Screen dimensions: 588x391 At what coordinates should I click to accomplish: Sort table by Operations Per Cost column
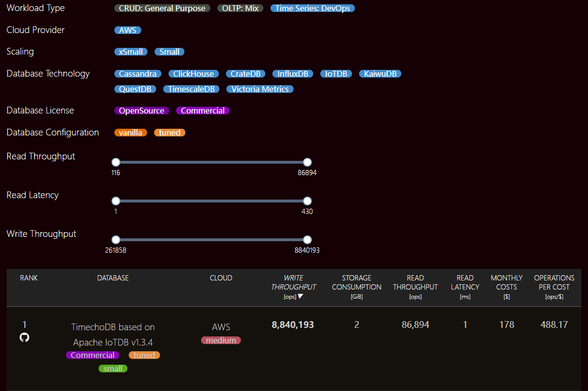click(554, 282)
